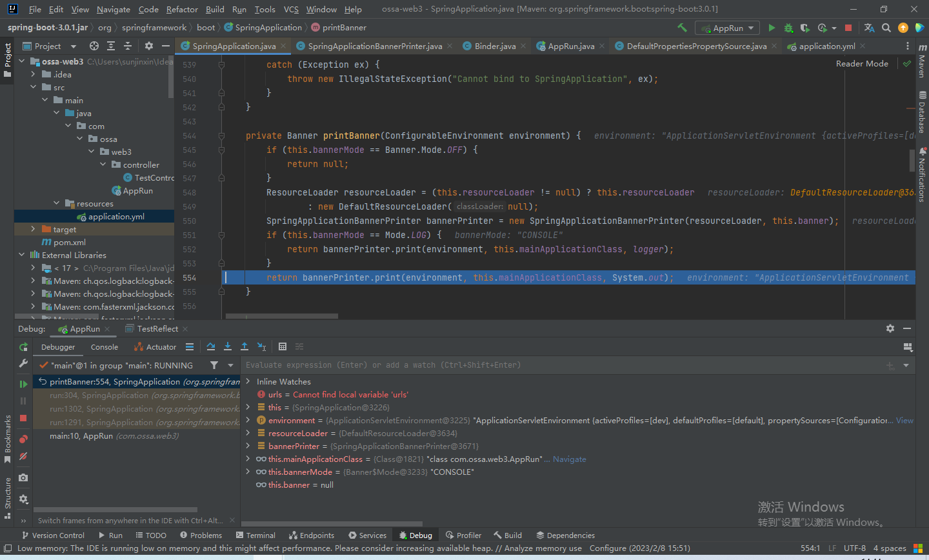Screen dimensions: 929x560
Task: Stop the debug session with the red square
Action: [23, 418]
